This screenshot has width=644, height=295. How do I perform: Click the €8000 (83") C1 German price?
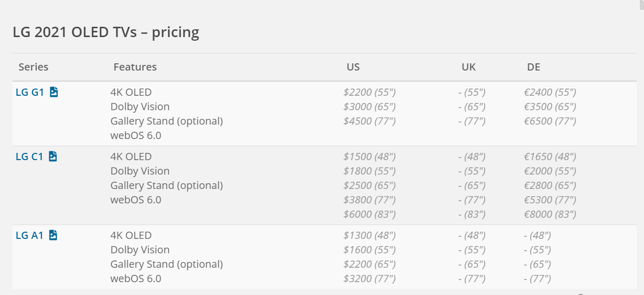[550, 214]
